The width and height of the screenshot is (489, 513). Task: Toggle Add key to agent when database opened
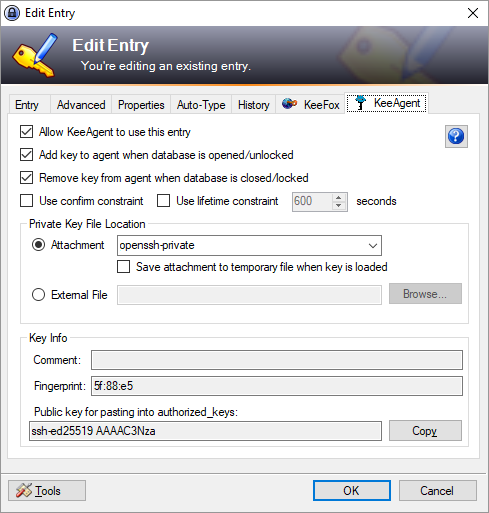point(26,155)
